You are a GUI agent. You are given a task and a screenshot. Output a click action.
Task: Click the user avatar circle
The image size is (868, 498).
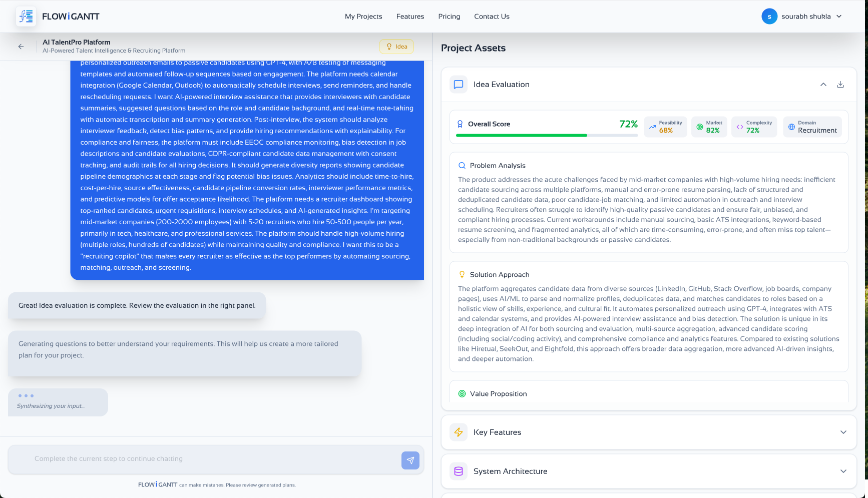coord(769,17)
